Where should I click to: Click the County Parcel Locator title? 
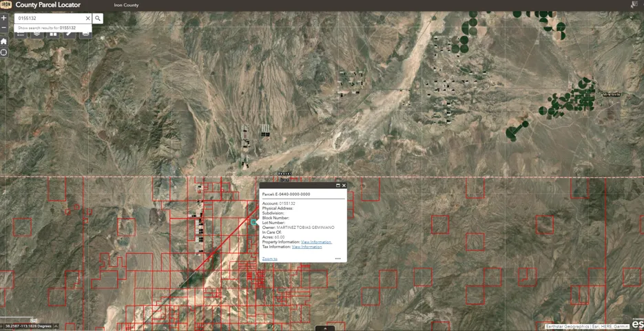pyautogui.click(x=48, y=5)
